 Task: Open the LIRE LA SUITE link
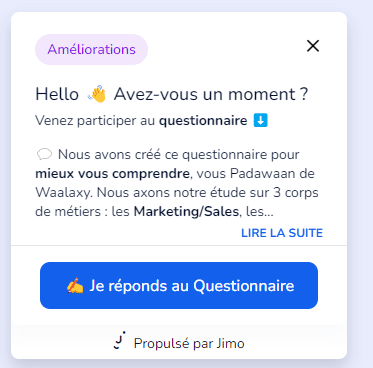(282, 233)
